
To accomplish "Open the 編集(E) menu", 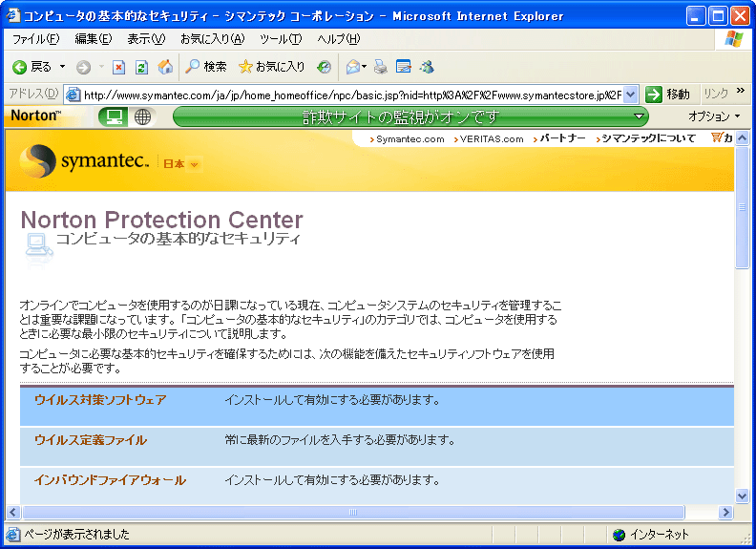I will coord(93,39).
